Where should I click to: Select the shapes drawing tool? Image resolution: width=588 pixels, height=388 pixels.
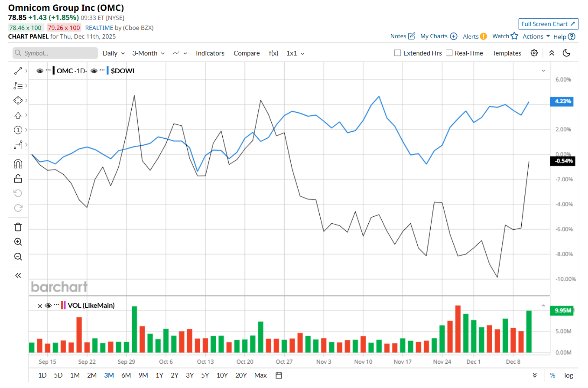pos(18,100)
